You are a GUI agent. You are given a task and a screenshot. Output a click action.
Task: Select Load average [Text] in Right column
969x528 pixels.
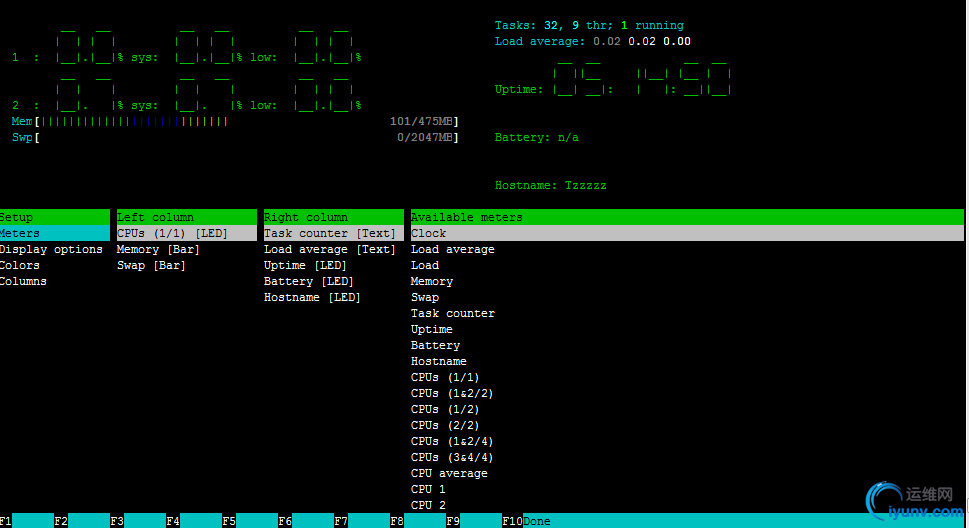[329, 249]
